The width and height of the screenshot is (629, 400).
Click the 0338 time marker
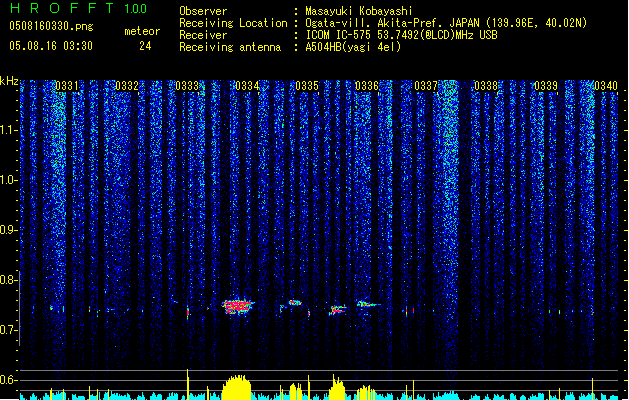[486, 86]
